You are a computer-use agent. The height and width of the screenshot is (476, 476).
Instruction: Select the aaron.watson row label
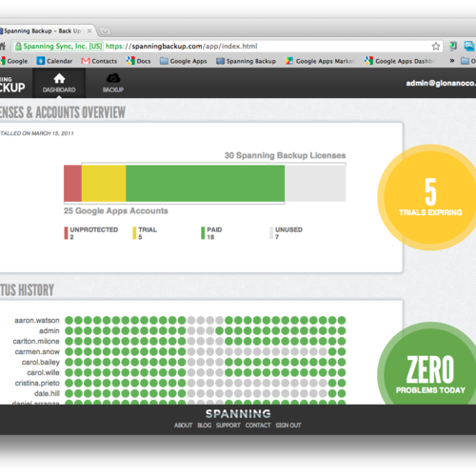[37, 321]
